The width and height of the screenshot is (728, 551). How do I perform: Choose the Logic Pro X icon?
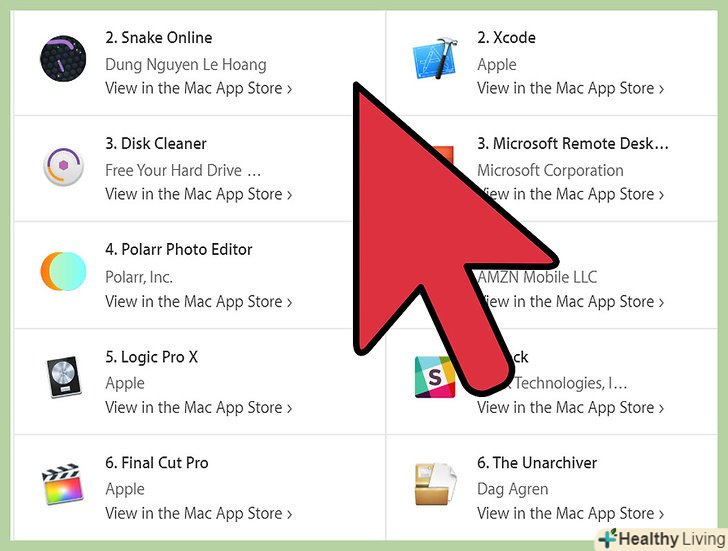pos(64,377)
